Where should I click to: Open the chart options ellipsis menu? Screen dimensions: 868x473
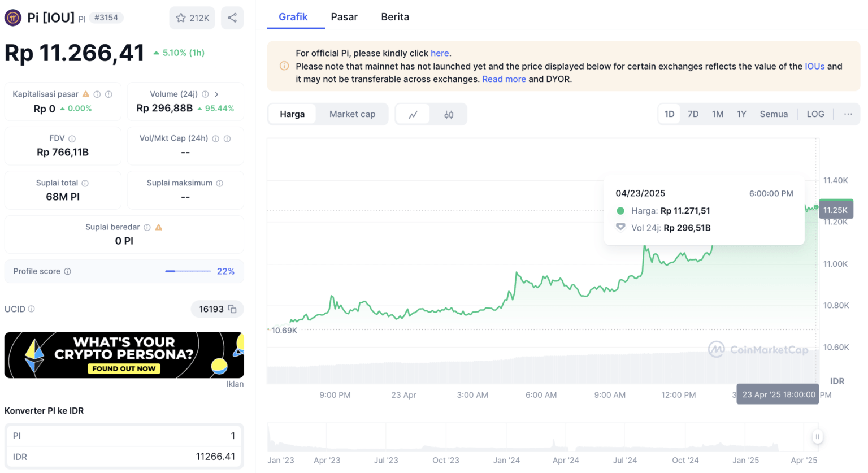click(x=847, y=114)
